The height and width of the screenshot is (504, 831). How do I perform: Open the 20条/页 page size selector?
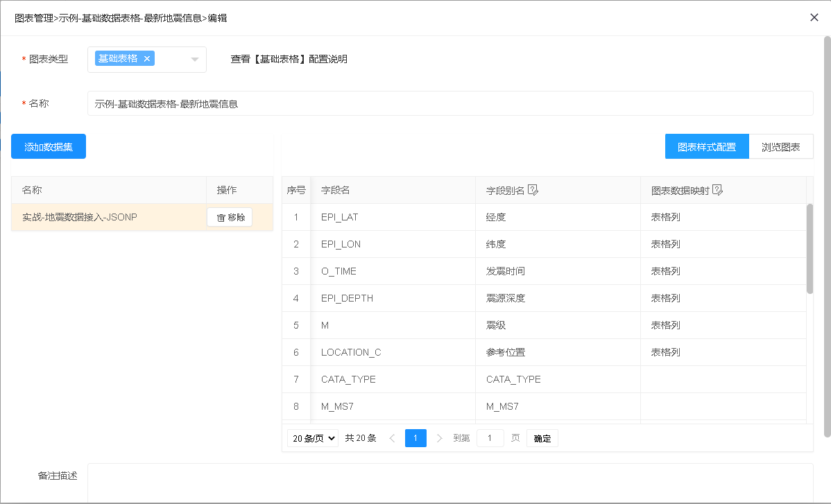[313, 438]
